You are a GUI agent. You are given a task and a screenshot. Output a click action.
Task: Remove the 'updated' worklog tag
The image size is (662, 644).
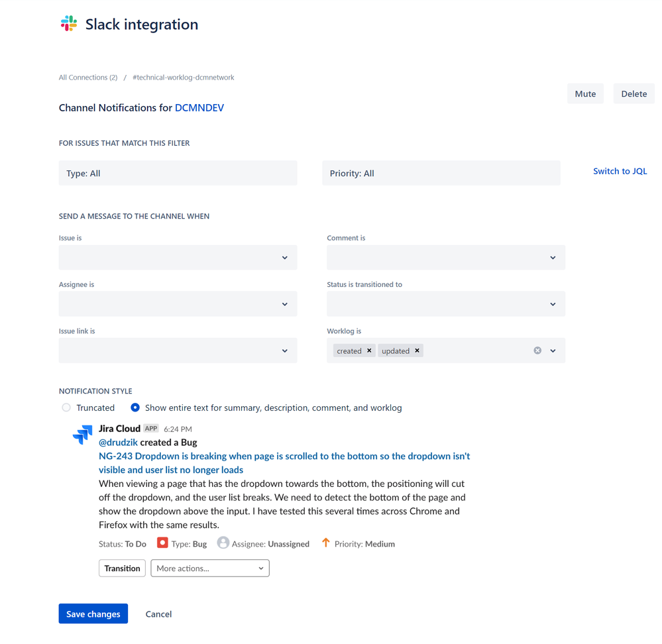tap(417, 350)
